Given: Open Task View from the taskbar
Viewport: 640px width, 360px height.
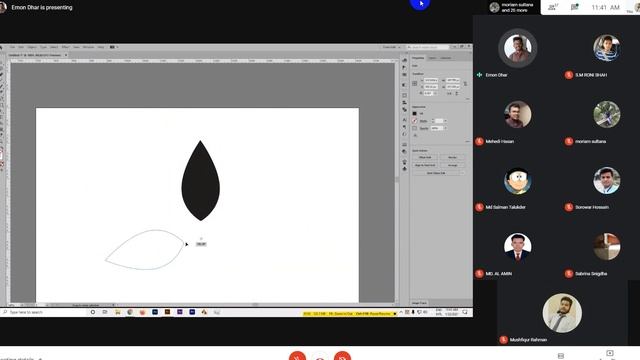Looking at the screenshot, I should click(105, 312).
